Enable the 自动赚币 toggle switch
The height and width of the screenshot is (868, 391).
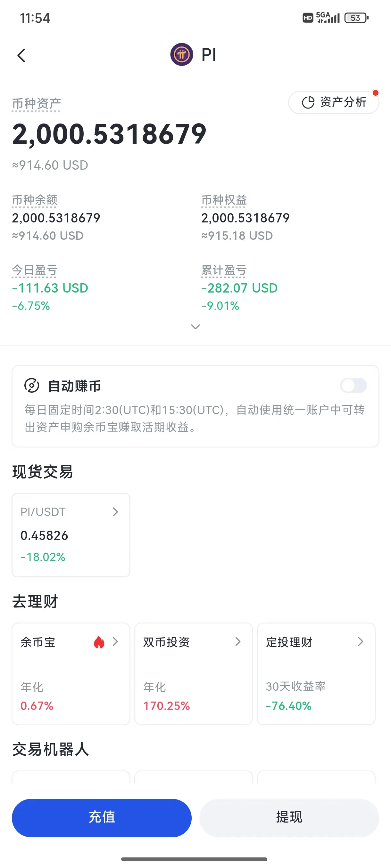pos(353,385)
